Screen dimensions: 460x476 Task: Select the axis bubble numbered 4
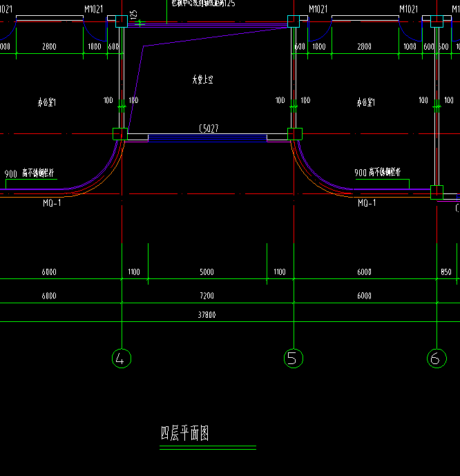(x=122, y=359)
